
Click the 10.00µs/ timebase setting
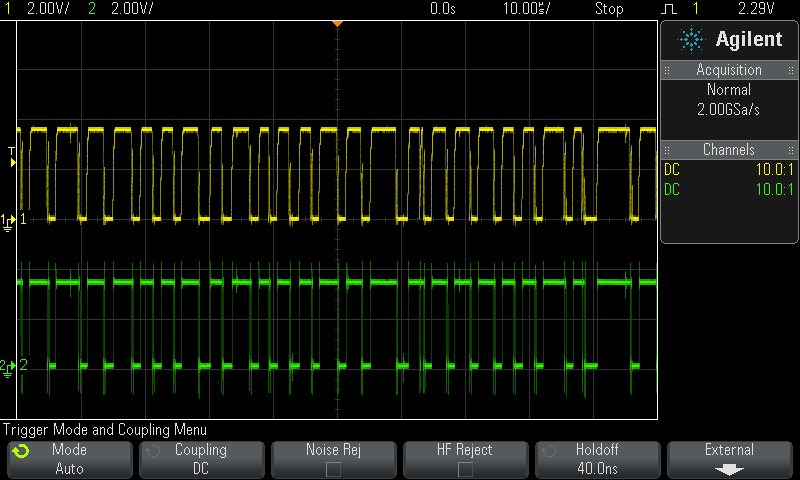click(x=526, y=9)
